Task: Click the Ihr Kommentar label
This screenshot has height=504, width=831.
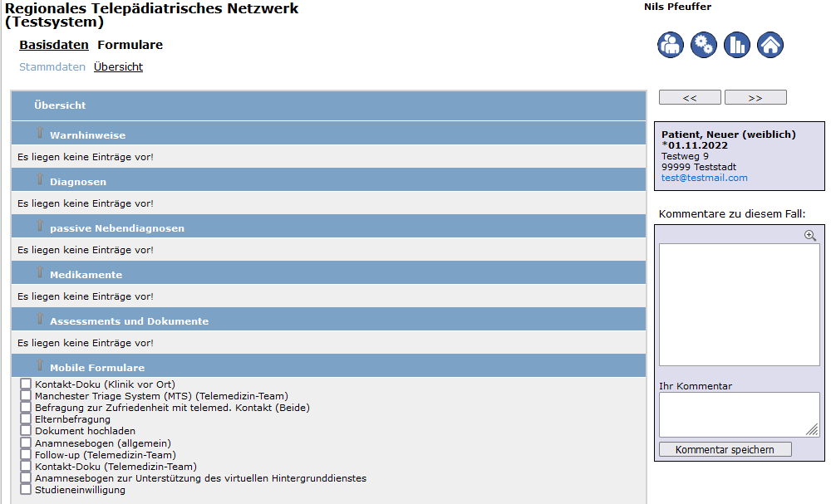Action: pyautogui.click(x=696, y=386)
